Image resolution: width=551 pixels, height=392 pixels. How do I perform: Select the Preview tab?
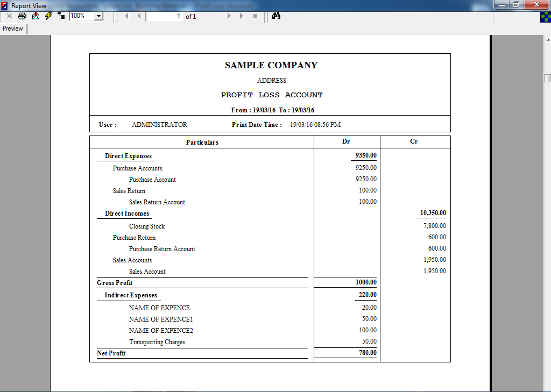(13, 28)
